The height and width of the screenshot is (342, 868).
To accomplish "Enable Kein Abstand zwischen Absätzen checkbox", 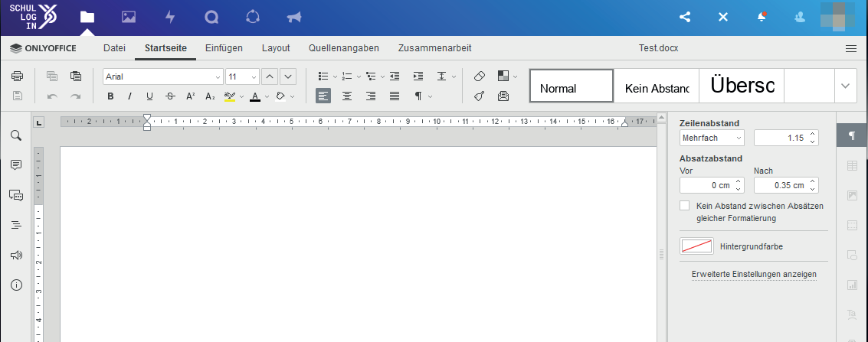I will tap(685, 206).
